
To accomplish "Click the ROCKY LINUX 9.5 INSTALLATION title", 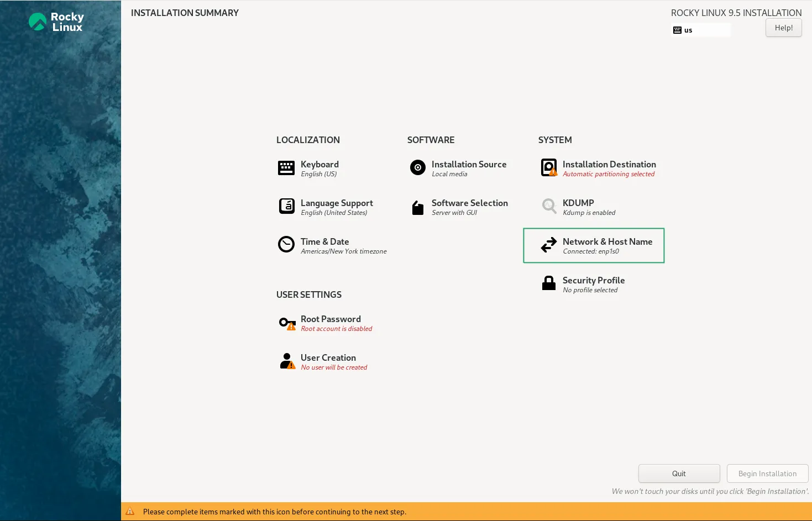I will coord(736,13).
